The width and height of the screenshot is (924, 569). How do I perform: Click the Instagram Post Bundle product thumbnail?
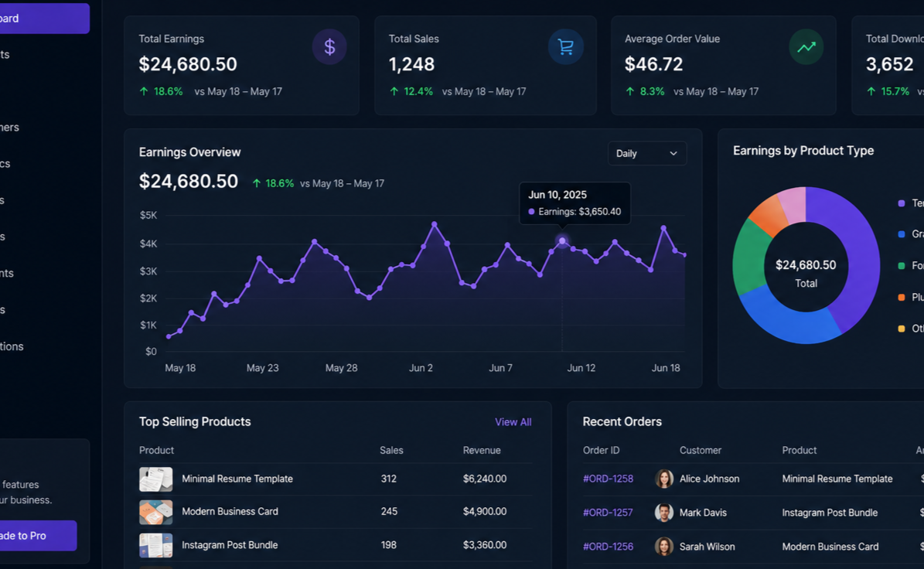(155, 545)
